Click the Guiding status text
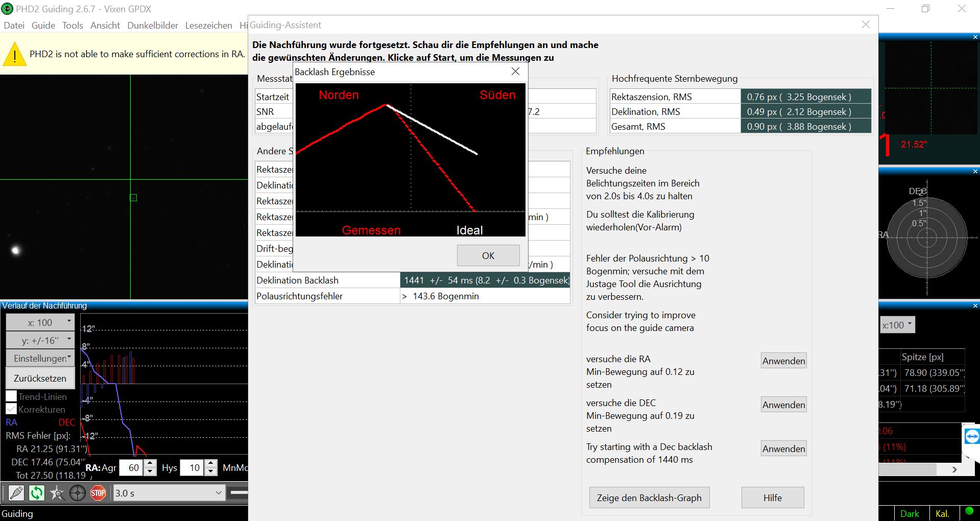Screen dimensions: 980x521 click(17, 513)
